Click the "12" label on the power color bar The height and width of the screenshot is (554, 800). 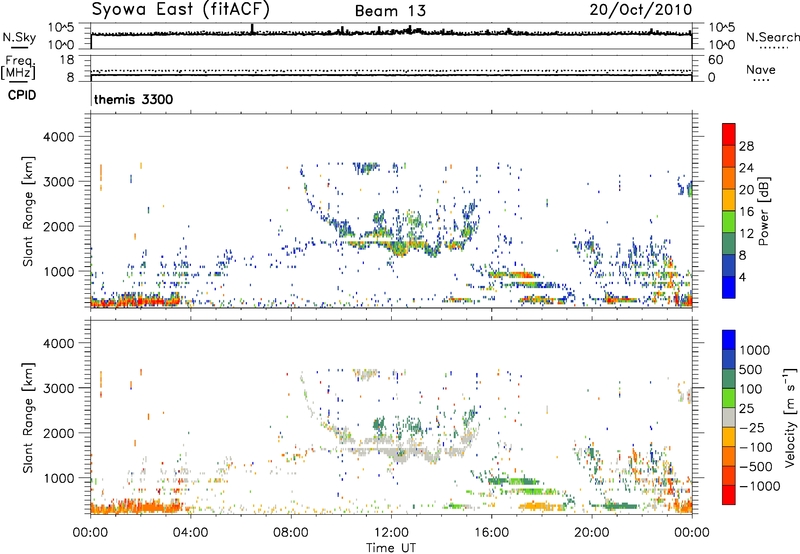click(x=746, y=234)
